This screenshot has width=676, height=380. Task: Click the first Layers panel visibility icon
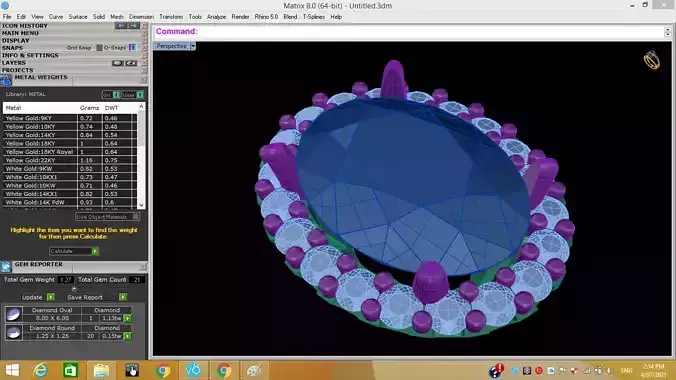(118, 63)
